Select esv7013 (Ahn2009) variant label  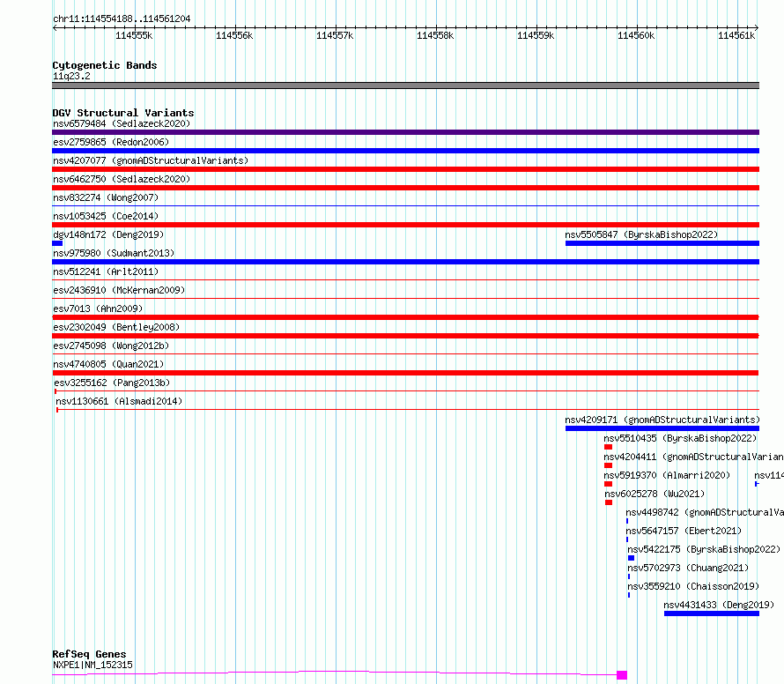[98, 309]
